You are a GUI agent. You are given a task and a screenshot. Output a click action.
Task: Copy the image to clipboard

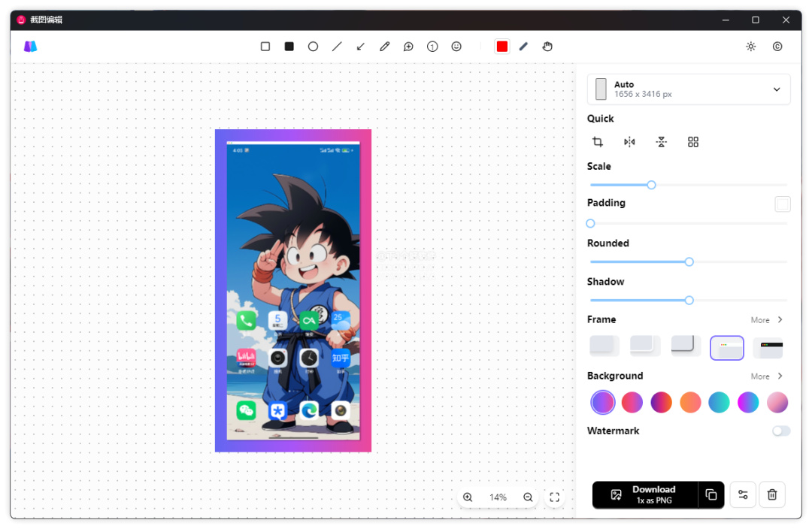point(711,495)
